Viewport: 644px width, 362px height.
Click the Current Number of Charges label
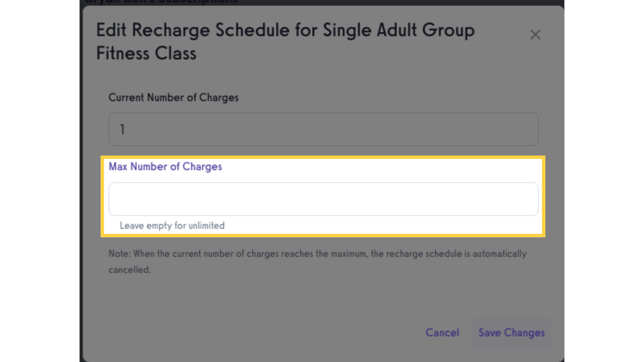click(173, 98)
